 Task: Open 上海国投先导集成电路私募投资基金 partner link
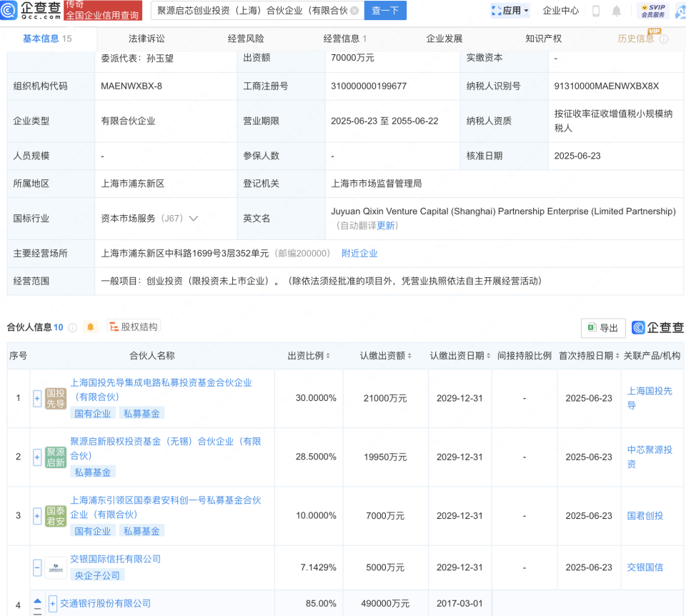tap(161, 389)
